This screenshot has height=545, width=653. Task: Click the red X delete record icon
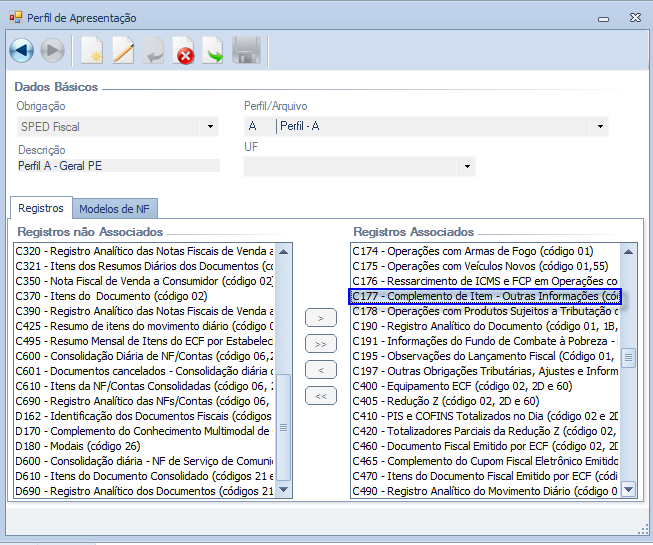point(184,50)
